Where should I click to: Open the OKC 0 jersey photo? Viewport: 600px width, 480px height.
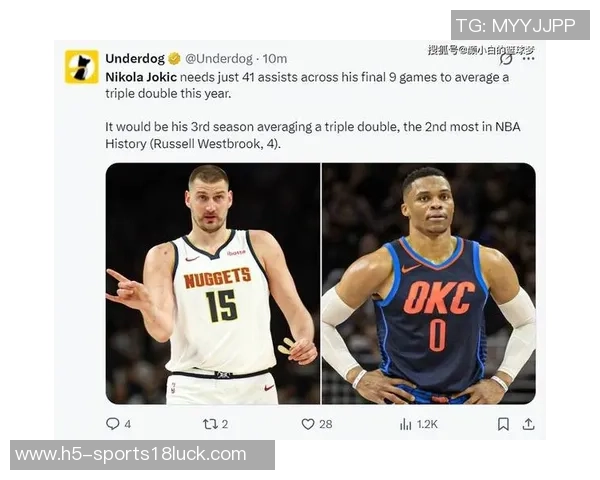pos(429,283)
